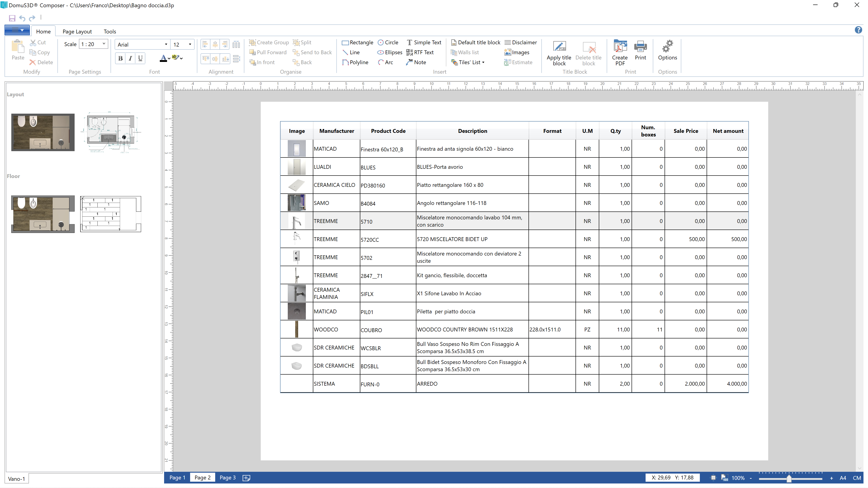Apply title block to the page

point(559,53)
